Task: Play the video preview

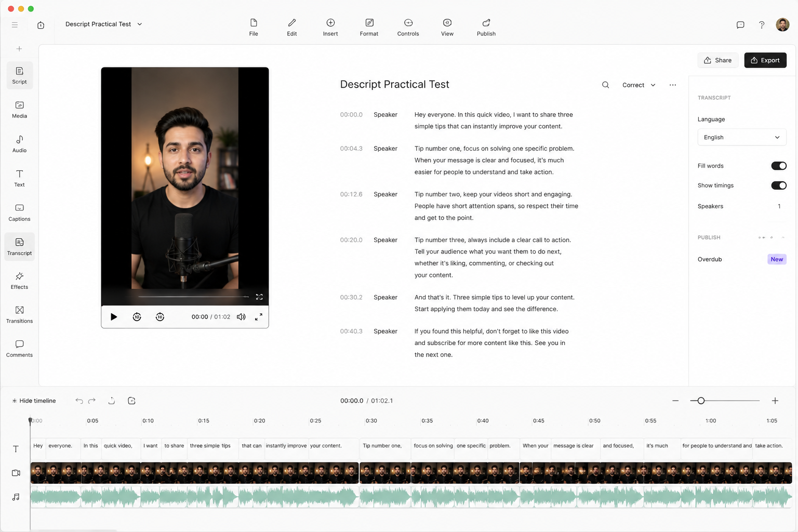Action: (114, 317)
